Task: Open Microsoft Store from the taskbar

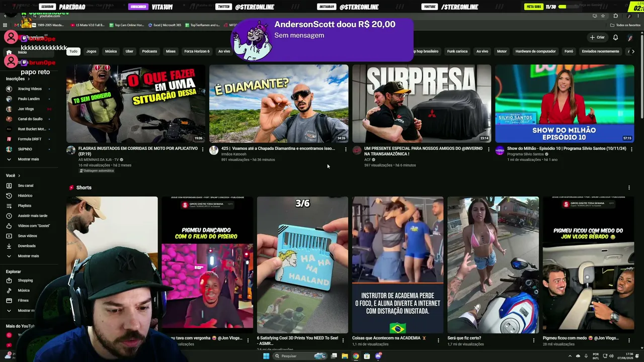Action: pos(367,356)
